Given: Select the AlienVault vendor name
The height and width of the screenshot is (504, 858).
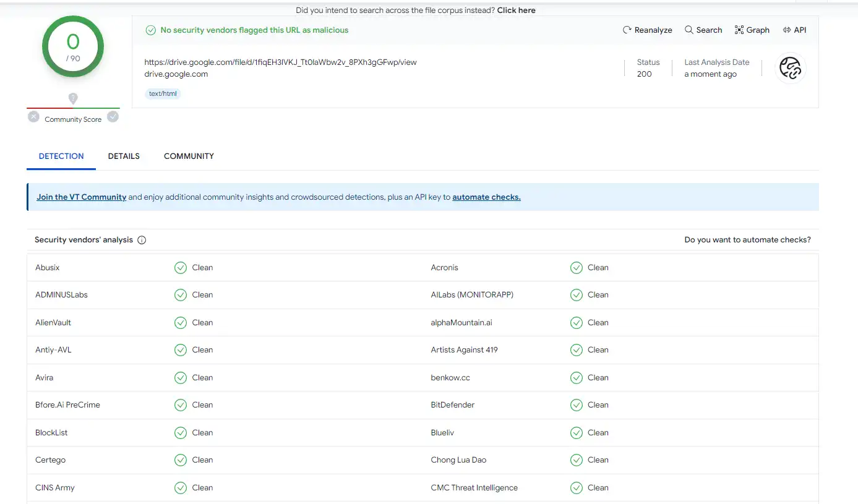Looking at the screenshot, I should (x=53, y=323).
